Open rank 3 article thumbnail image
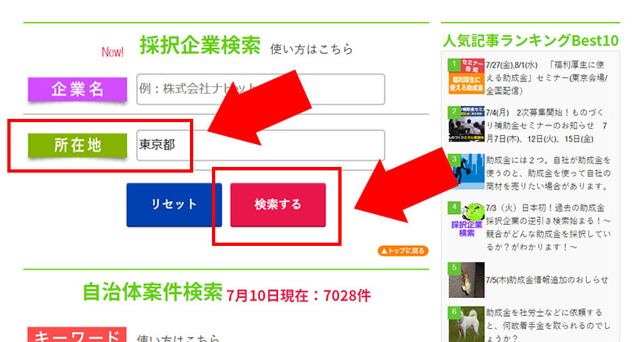This screenshot has width=644, height=342. click(x=465, y=171)
